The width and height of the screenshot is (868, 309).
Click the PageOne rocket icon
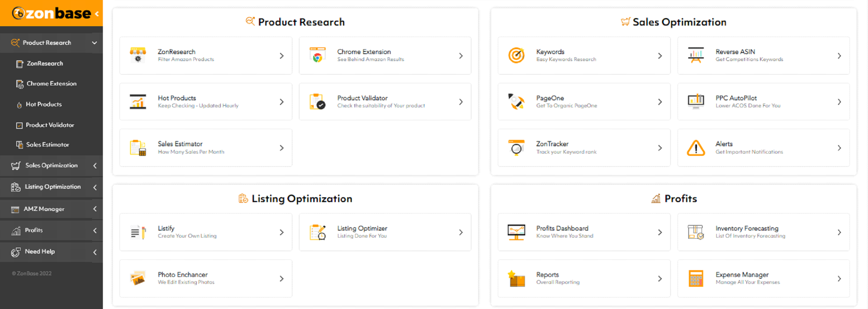[516, 102]
